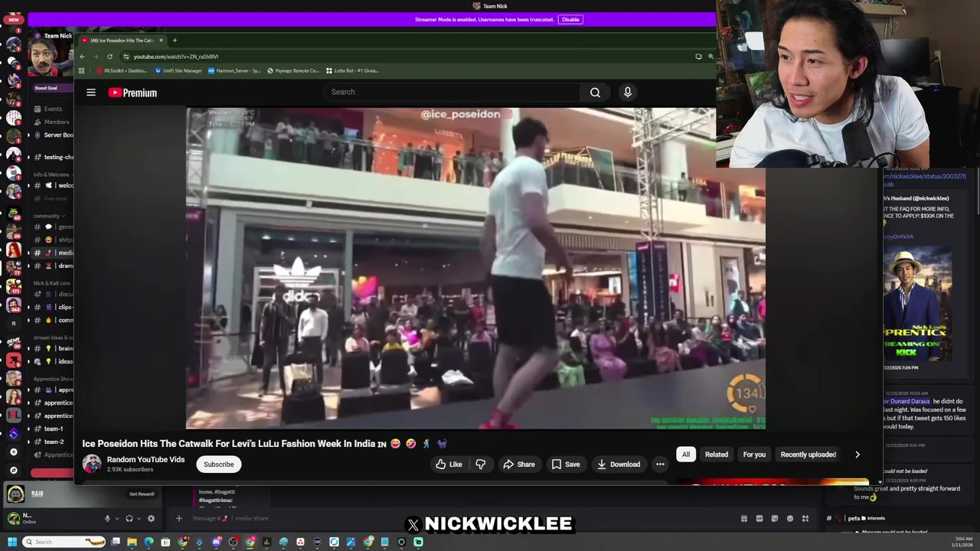Show more filter chips with arrow
The width and height of the screenshot is (980, 551).
(857, 455)
